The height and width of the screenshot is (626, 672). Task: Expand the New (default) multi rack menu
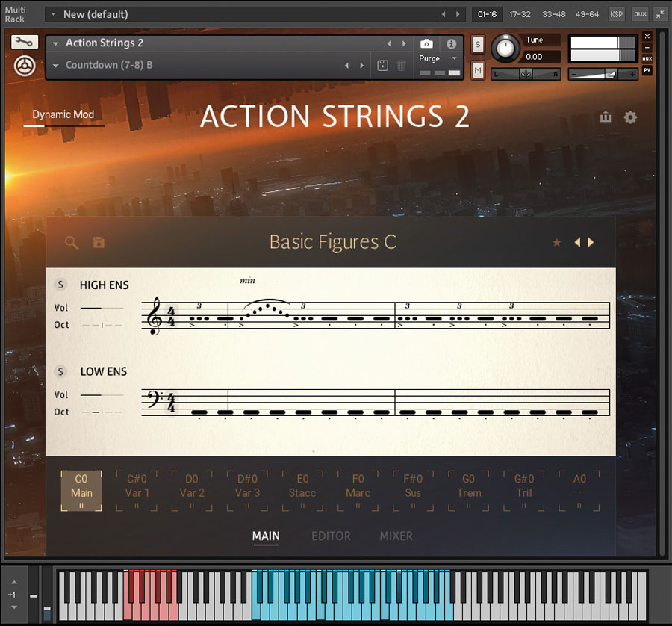coord(52,14)
